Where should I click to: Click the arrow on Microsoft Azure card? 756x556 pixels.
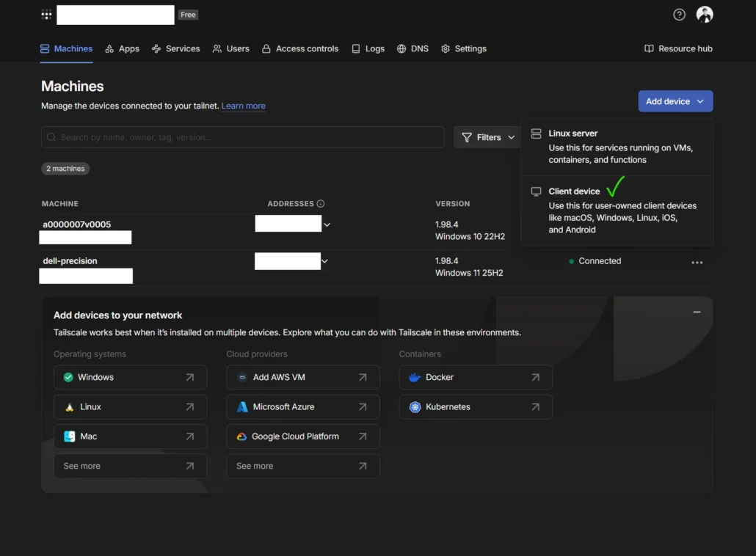tap(363, 407)
